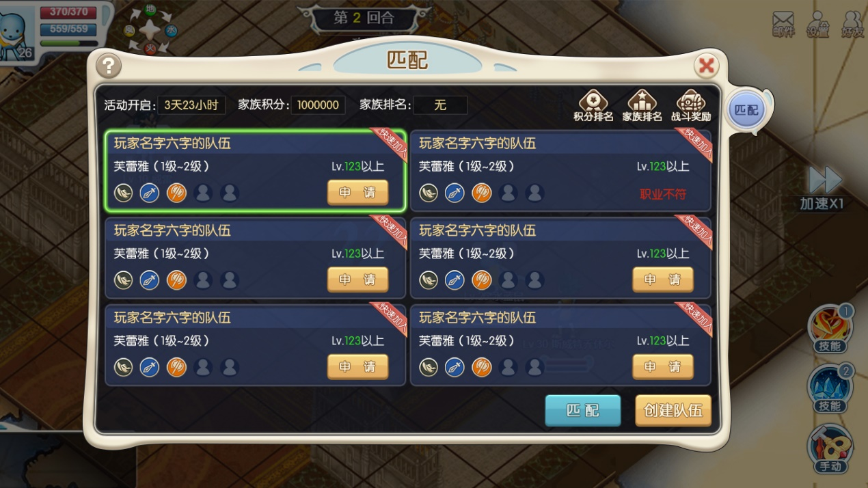The height and width of the screenshot is (488, 868).
Task: Click 申请 in the bottom-right team card
Action: (663, 367)
